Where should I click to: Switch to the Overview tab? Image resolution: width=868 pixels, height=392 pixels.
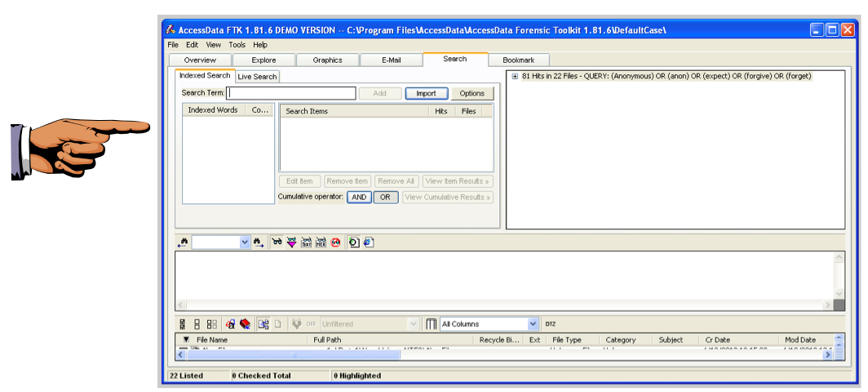point(201,60)
